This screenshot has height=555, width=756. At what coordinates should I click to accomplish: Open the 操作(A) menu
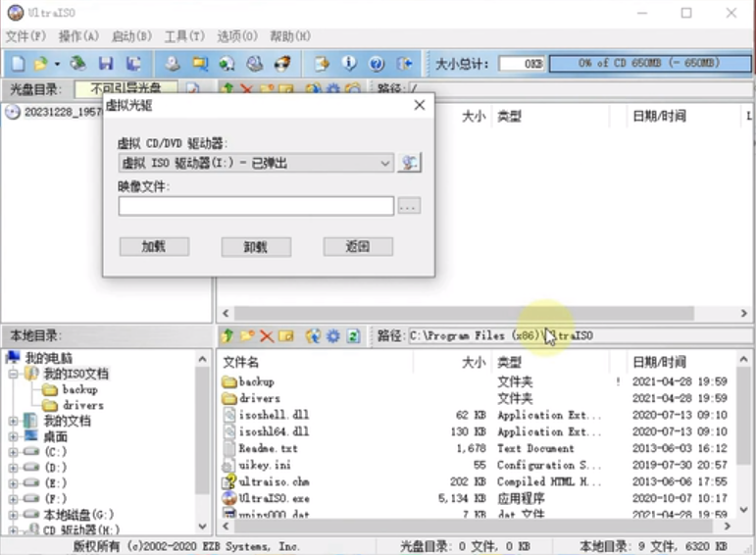click(78, 36)
